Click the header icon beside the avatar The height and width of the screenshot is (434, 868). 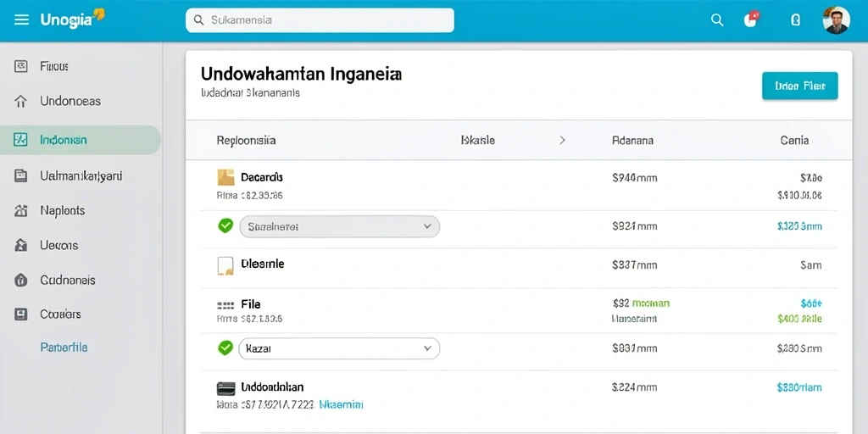(795, 20)
